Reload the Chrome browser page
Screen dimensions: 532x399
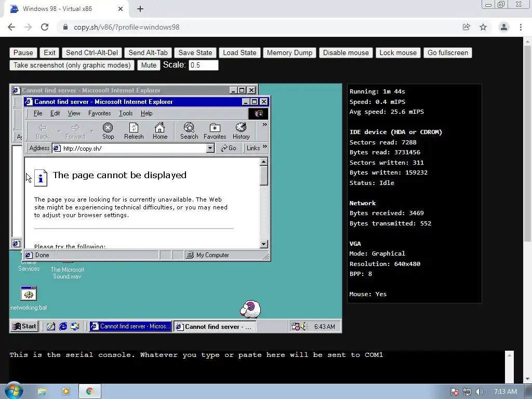click(45, 27)
